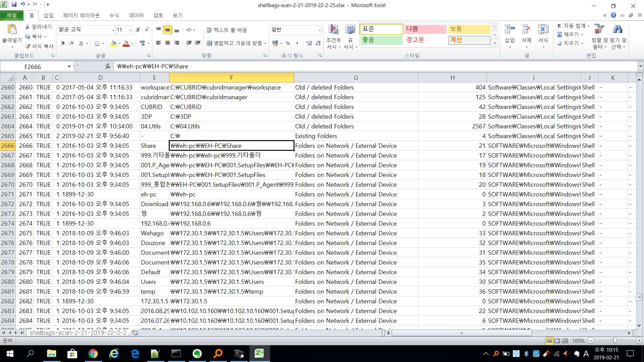The image size is (644, 362).
Task: Click the percent style button
Action: click(288, 43)
